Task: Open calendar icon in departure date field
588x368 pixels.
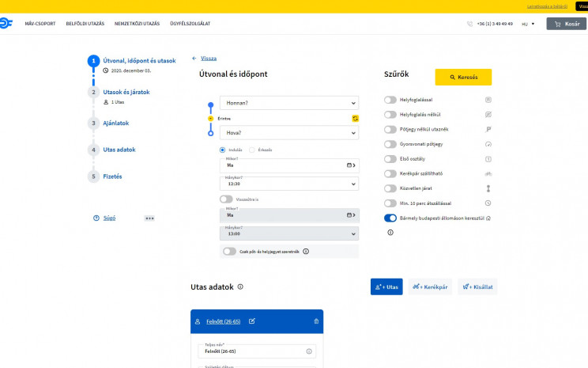Action: pyautogui.click(x=349, y=165)
